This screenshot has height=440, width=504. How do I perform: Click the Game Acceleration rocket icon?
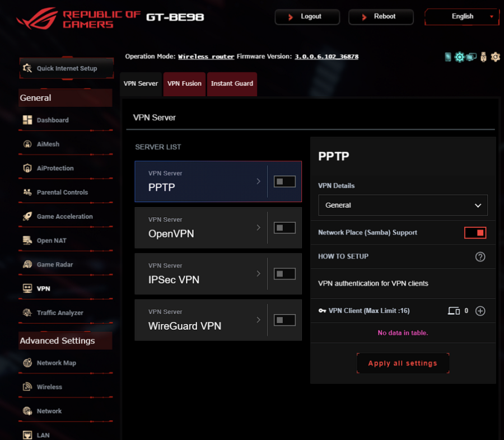point(27,216)
